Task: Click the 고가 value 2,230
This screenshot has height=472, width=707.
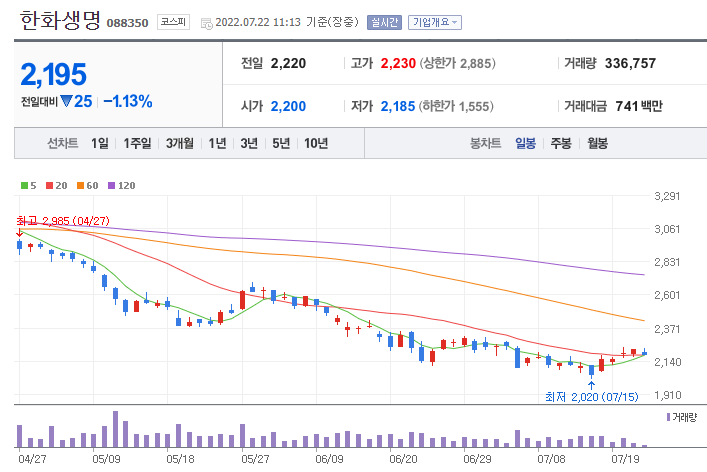Action: click(398, 63)
